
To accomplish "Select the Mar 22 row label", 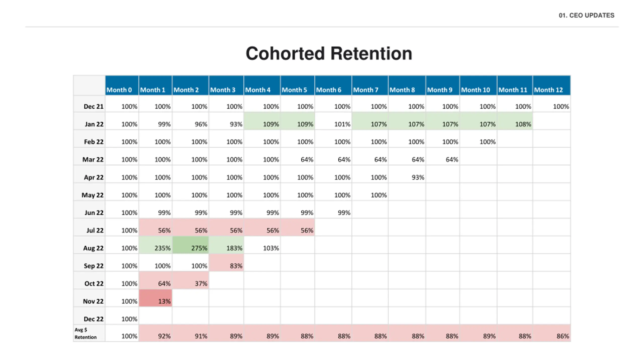I will pyautogui.click(x=93, y=159).
